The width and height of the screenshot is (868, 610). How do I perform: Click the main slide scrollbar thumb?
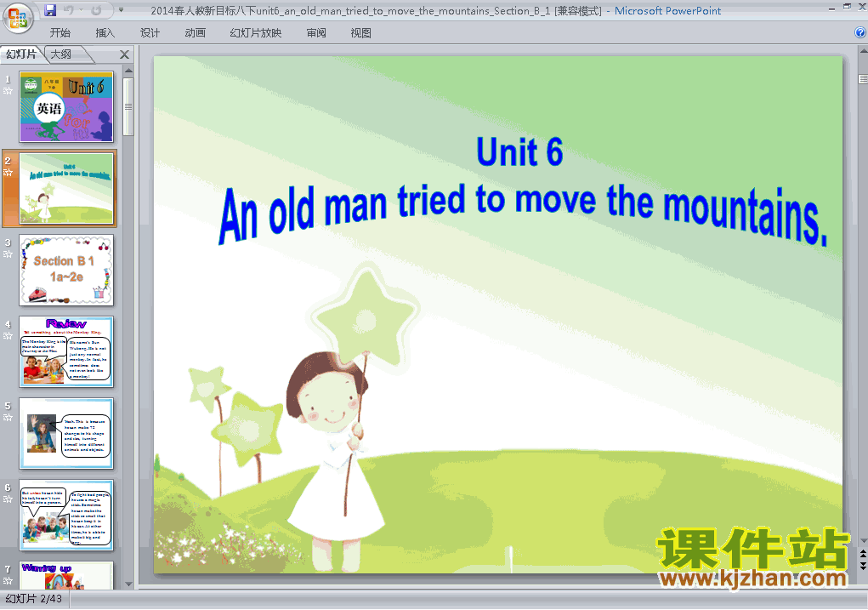tap(863, 79)
